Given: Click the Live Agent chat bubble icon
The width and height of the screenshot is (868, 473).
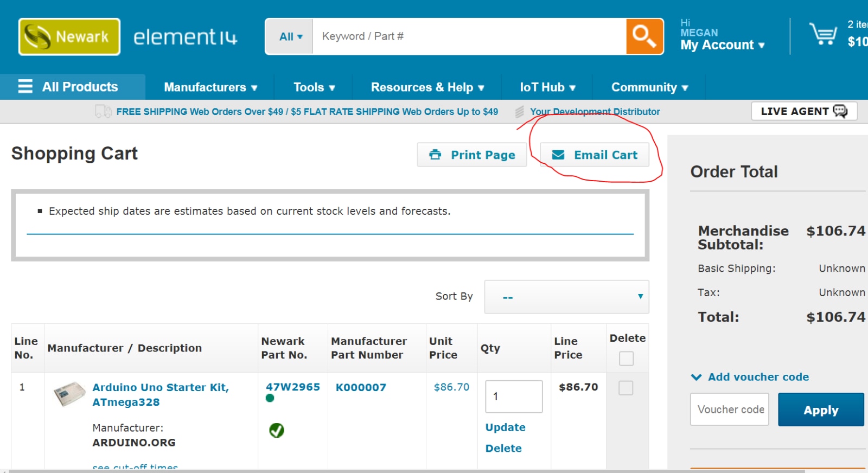Looking at the screenshot, I should click(x=840, y=111).
